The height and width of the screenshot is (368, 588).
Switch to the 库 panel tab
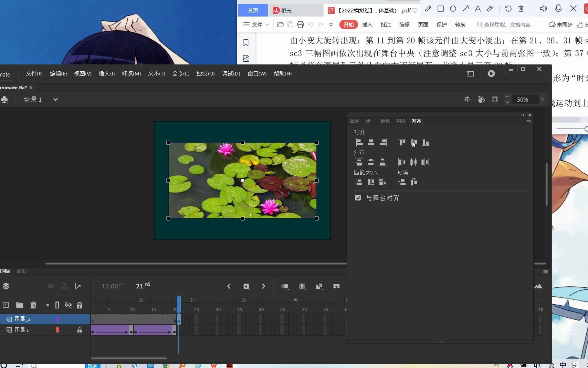tap(368, 121)
